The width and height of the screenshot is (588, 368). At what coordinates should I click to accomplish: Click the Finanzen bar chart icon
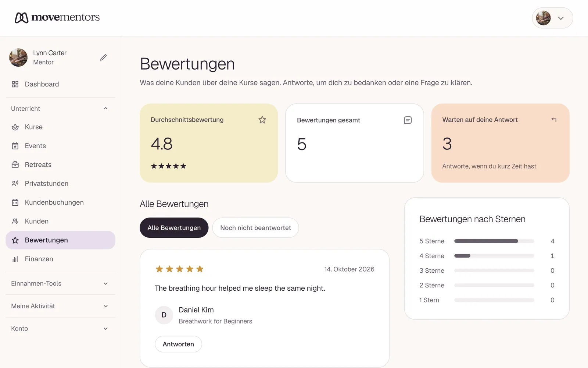[x=15, y=259]
